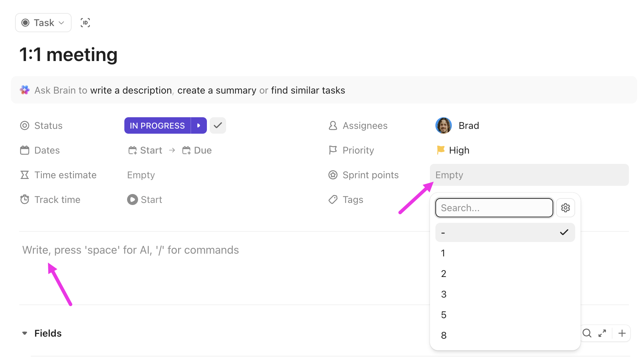Open the Fields search magnifier

[x=587, y=333]
